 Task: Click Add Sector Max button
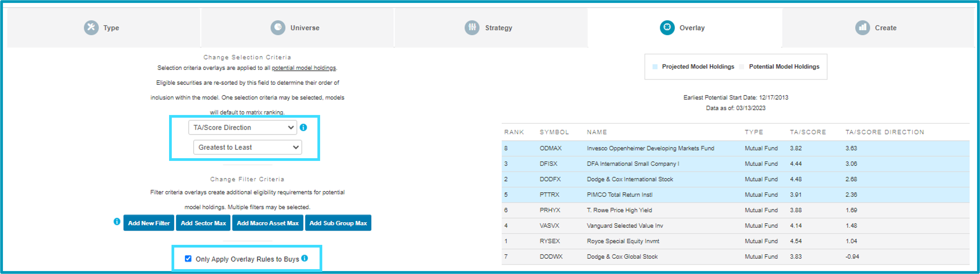[203, 223]
